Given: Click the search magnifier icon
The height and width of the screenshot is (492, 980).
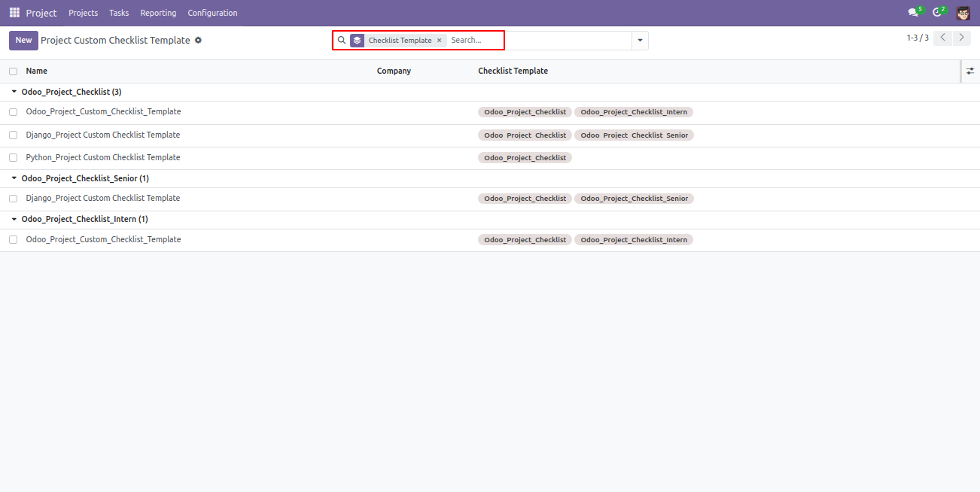Looking at the screenshot, I should (x=341, y=41).
